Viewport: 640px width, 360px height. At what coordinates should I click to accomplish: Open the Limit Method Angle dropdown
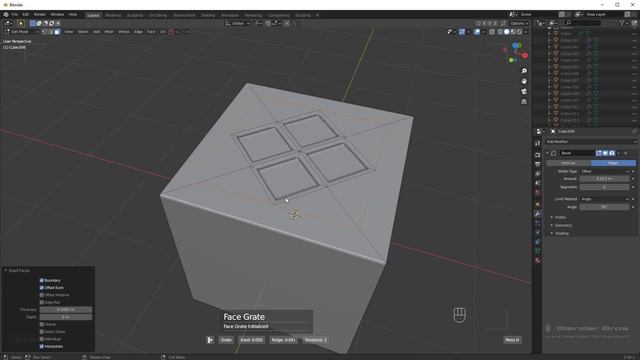605,199
